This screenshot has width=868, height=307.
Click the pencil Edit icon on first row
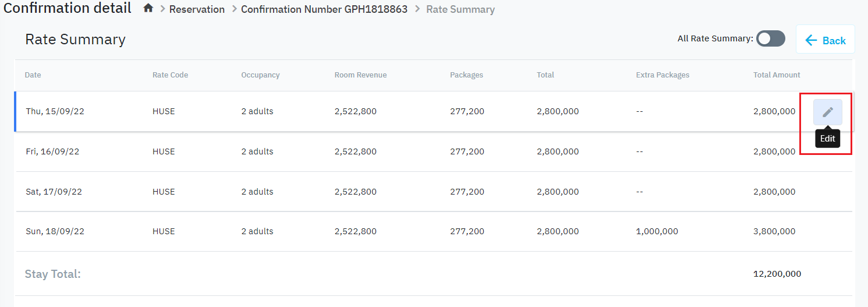[827, 112]
